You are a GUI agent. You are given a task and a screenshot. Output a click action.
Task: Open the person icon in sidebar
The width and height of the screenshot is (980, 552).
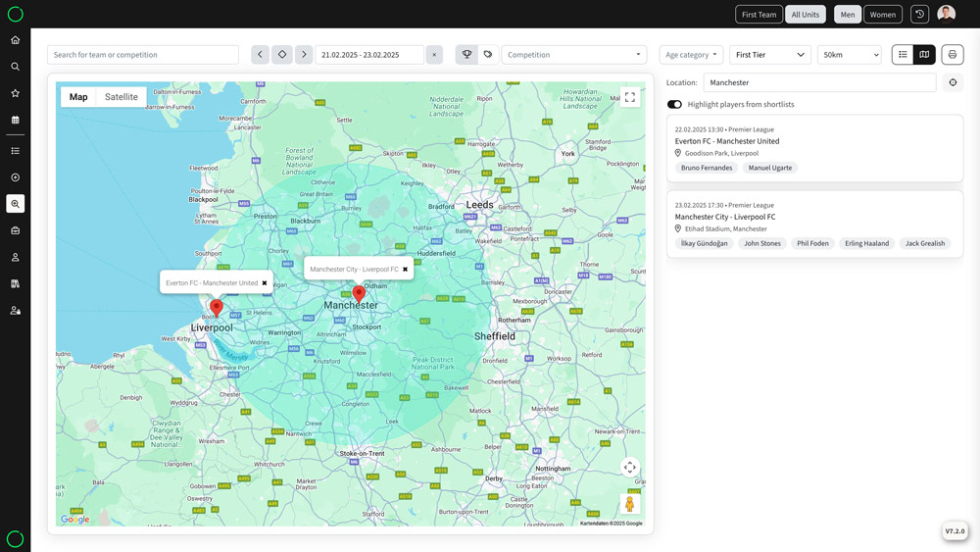[15, 257]
